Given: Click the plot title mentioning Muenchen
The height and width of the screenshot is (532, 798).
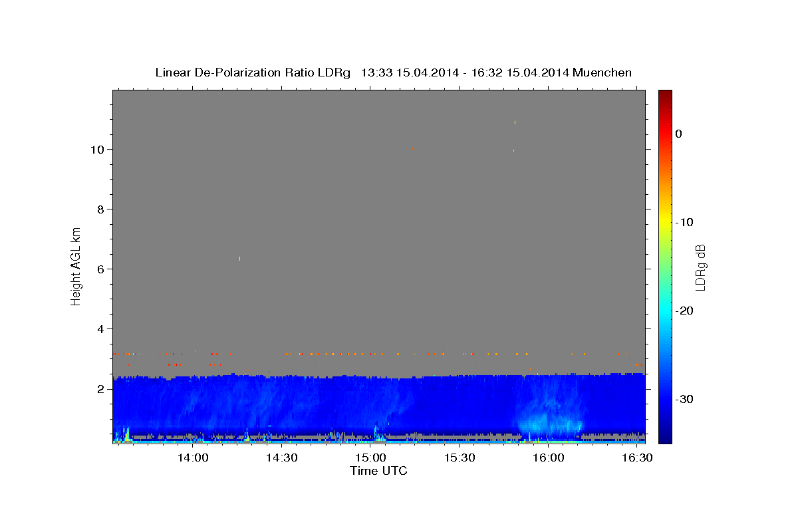Looking at the screenshot, I should coord(393,72).
